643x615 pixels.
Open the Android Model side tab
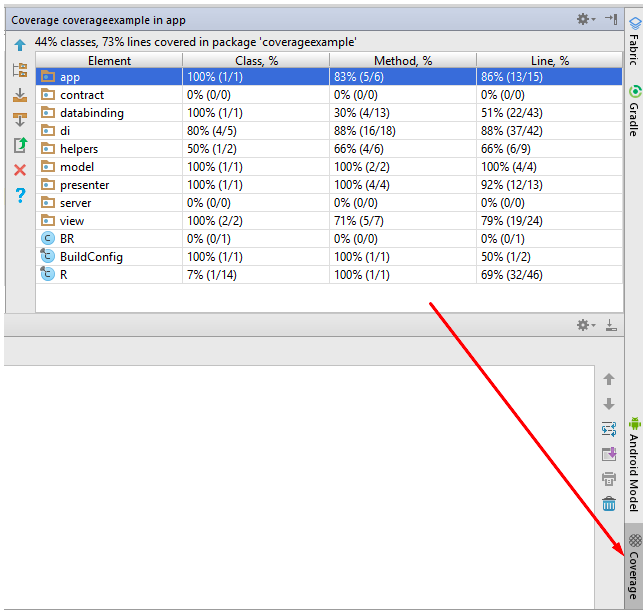pos(634,465)
